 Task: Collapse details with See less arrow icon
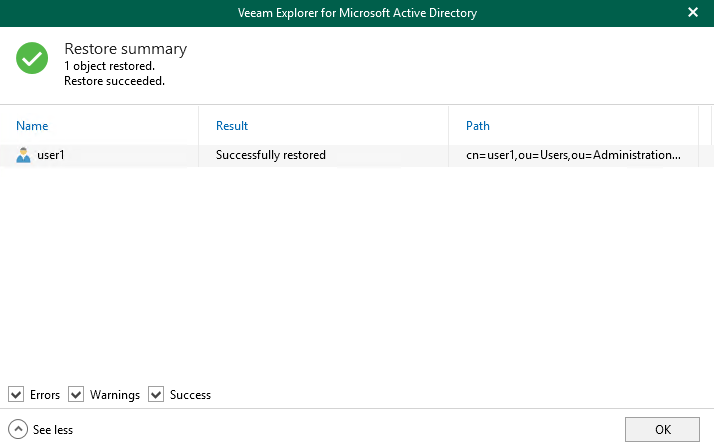click(x=18, y=429)
